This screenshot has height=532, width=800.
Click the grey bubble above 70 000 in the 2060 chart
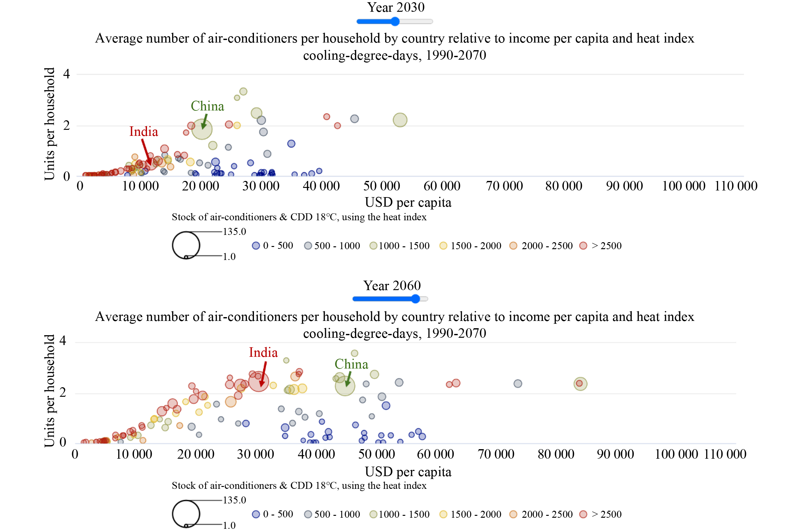(518, 384)
